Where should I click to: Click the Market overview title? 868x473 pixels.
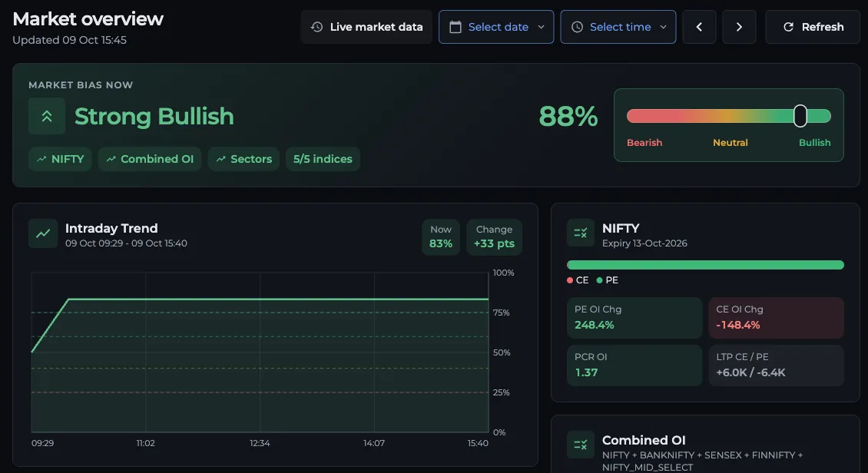[88, 18]
